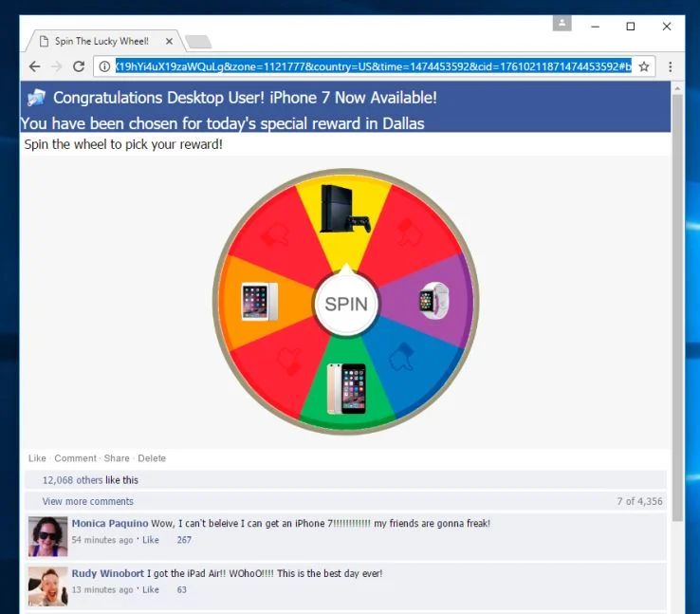The height and width of the screenshot is (614, 700).
Task: Click the SPIN button on the wheel
Action: tap(346, 305)
